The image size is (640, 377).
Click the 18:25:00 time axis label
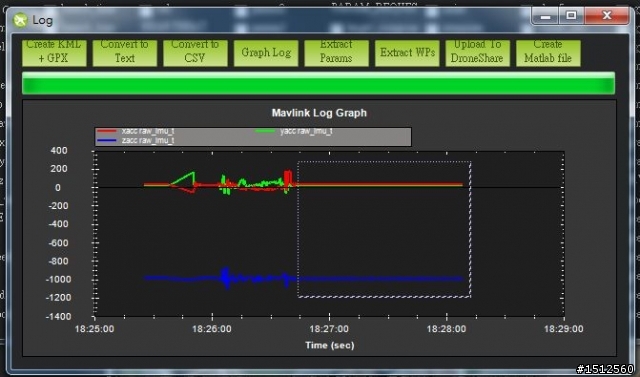point(95,329)
